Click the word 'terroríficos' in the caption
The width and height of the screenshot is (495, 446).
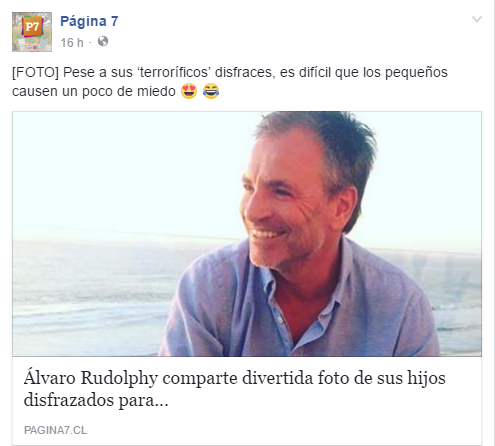coord(174,72)
